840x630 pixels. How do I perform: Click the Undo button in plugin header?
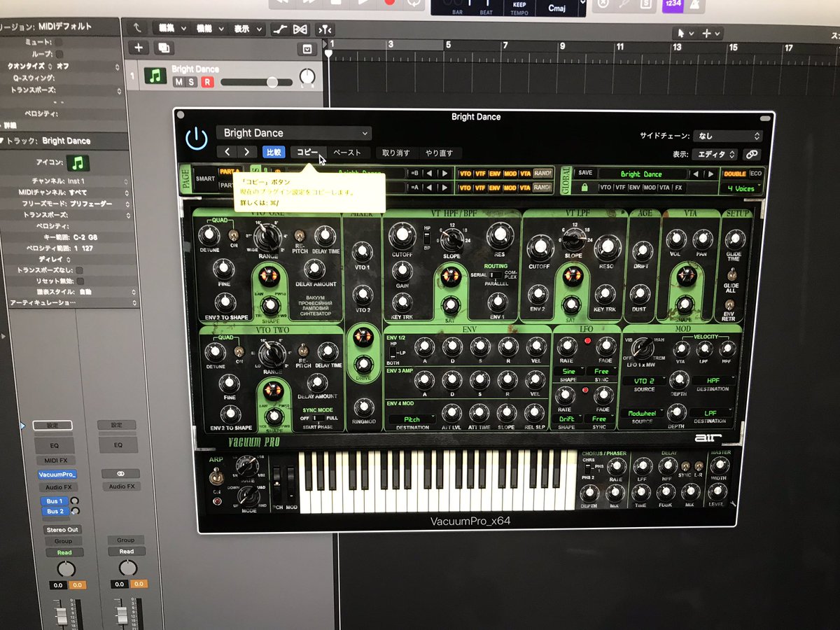pos(396,153)
